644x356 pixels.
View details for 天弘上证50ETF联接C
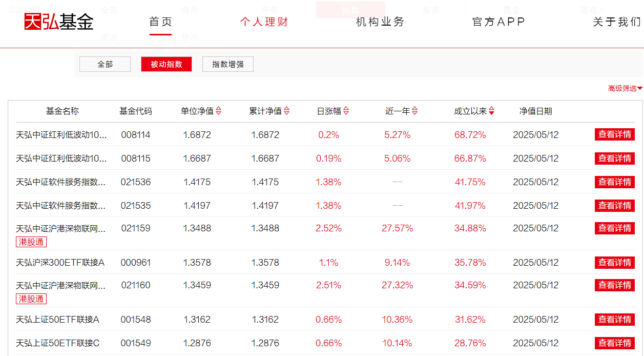[615, 343]
